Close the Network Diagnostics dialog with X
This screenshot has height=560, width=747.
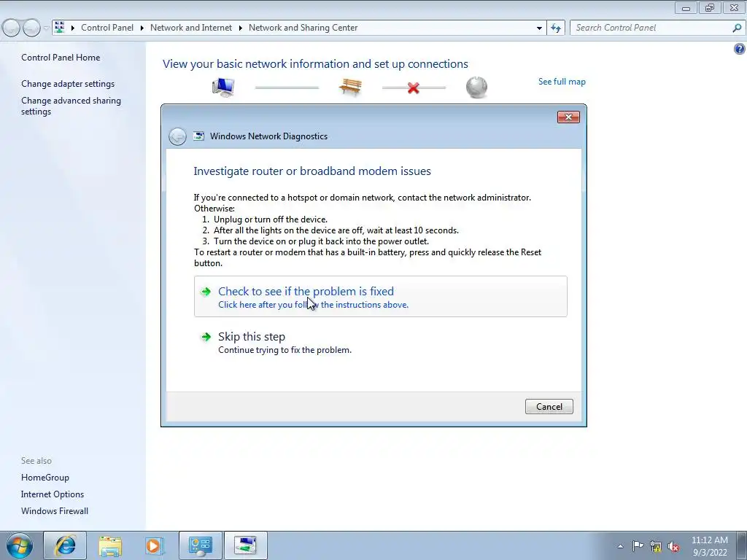[568, 117]
